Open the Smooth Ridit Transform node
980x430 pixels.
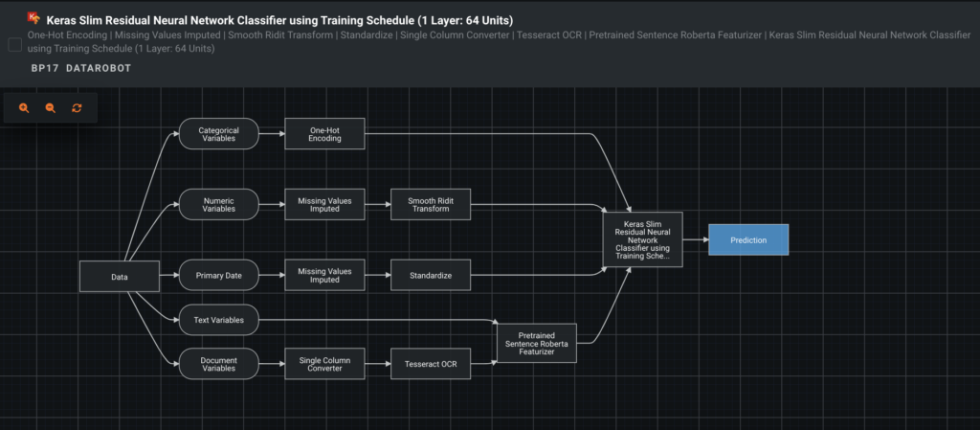(x=431, y=204)
